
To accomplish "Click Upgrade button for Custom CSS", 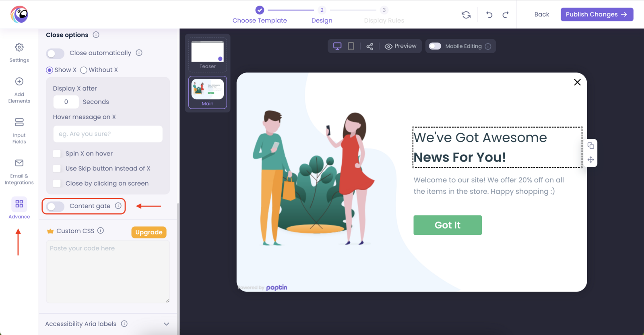I will (149, 232).
